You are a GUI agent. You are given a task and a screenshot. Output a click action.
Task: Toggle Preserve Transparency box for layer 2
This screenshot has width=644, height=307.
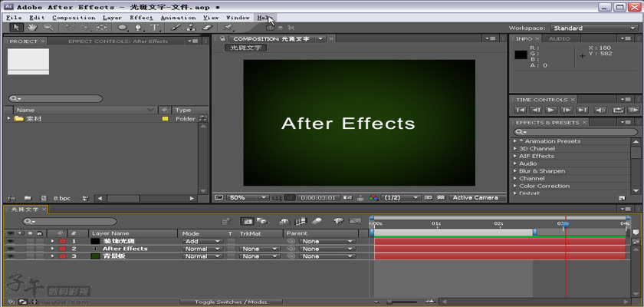[231, 249]
